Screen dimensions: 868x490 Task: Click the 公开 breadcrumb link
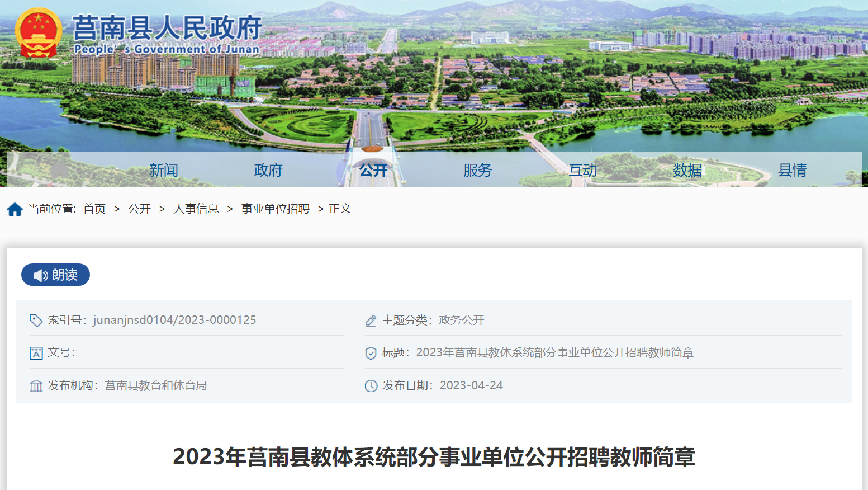140,209
